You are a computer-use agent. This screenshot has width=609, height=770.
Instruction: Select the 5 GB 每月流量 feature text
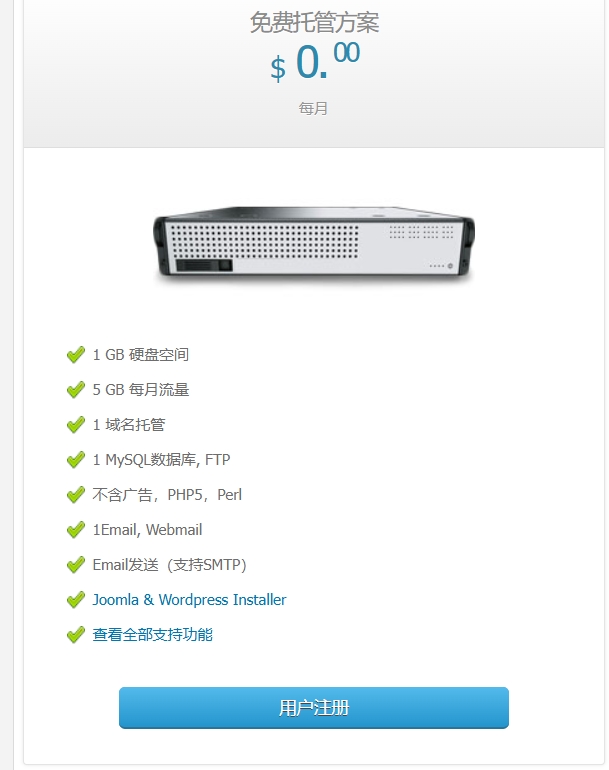coord(140,389)
